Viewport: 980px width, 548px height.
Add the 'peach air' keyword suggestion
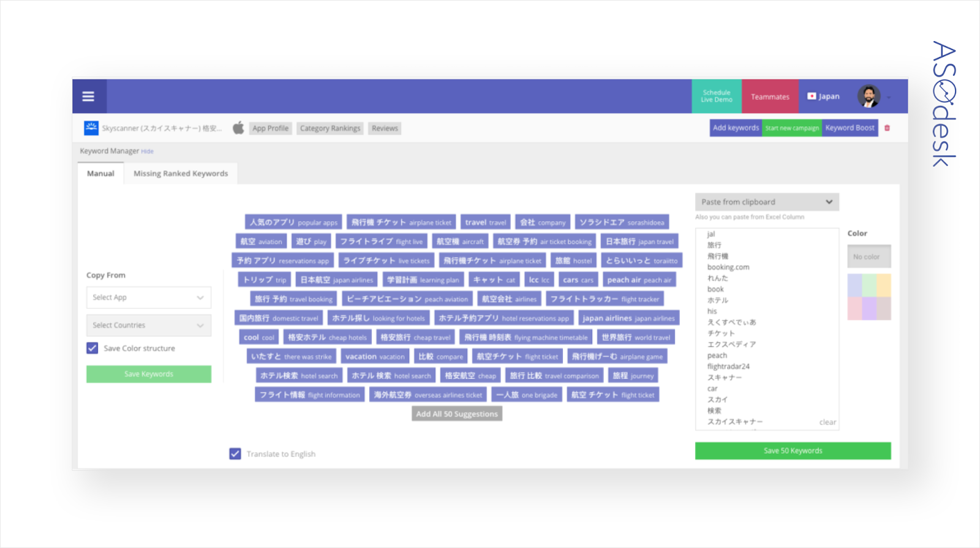coord(639,280)
